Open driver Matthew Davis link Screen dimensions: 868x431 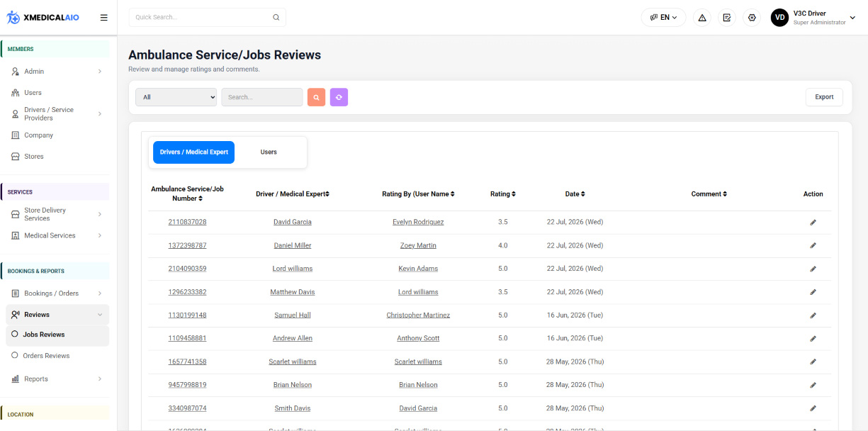click(x=293, y=292)
